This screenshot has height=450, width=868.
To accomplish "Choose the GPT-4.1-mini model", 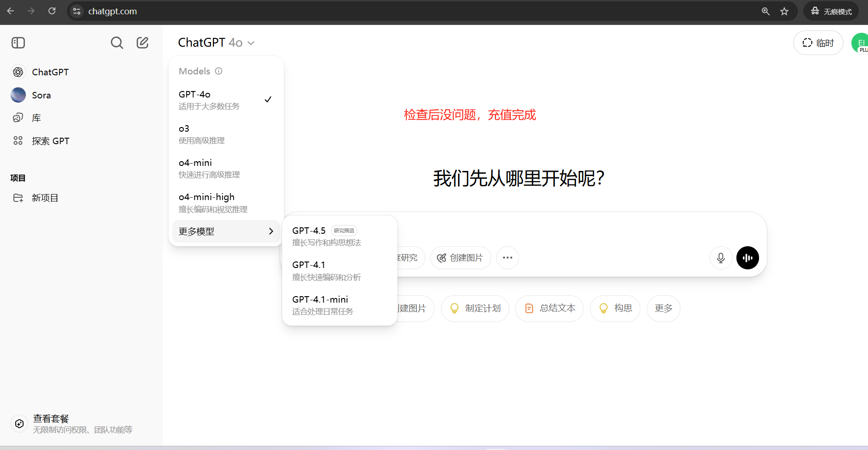I will coord(339,305).
